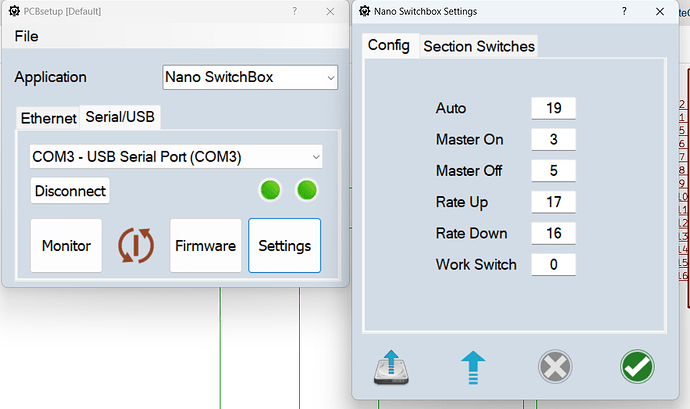This screenshot has height=409, width=690.
Task: Select the Config tab
Action: pos(389,45)
